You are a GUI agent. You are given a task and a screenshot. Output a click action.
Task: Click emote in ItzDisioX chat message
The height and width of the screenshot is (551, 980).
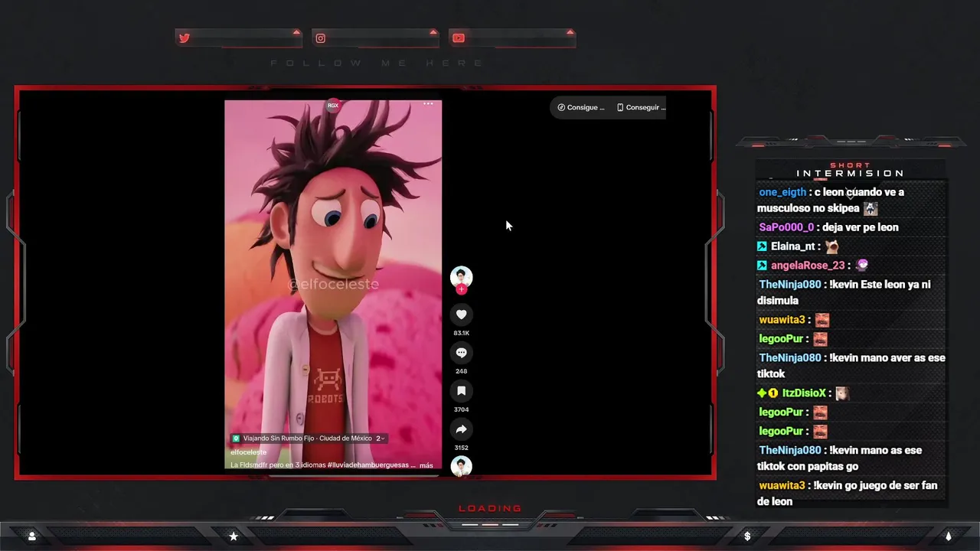coord(842,393)
